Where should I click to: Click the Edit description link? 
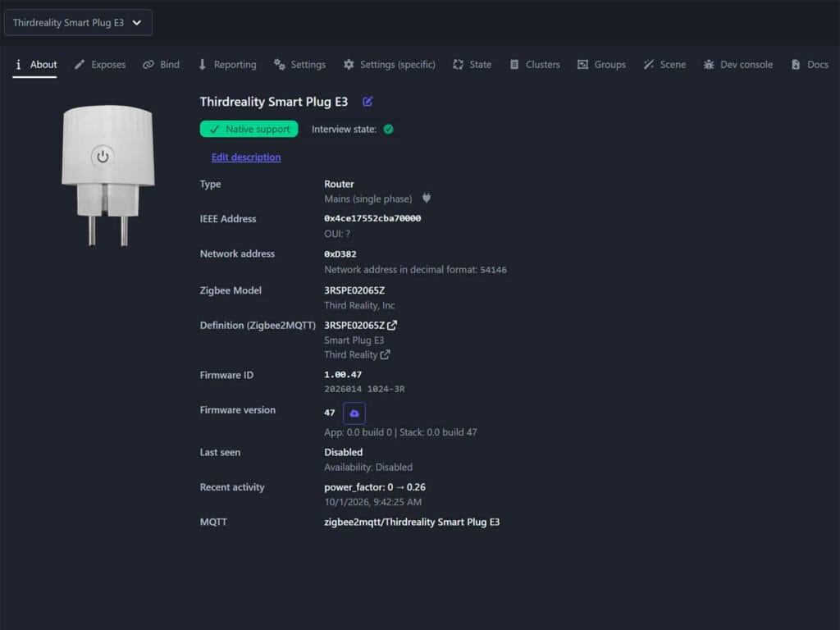coord(246,157)
